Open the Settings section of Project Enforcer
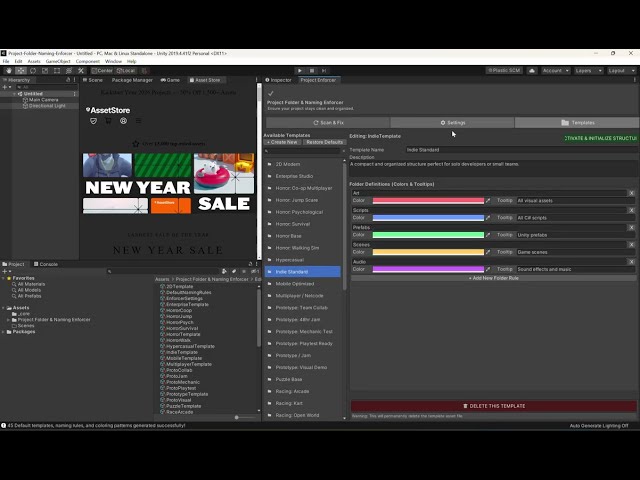 tap(453, 122)
